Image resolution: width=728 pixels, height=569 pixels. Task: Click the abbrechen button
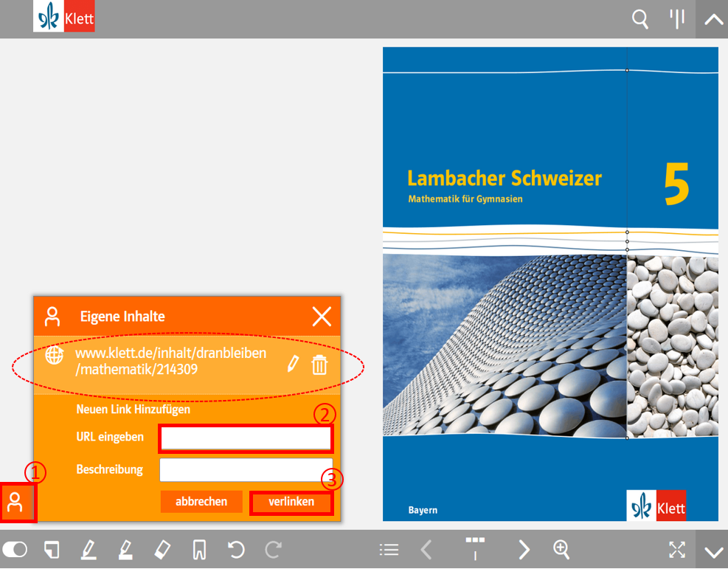point(201,502)
